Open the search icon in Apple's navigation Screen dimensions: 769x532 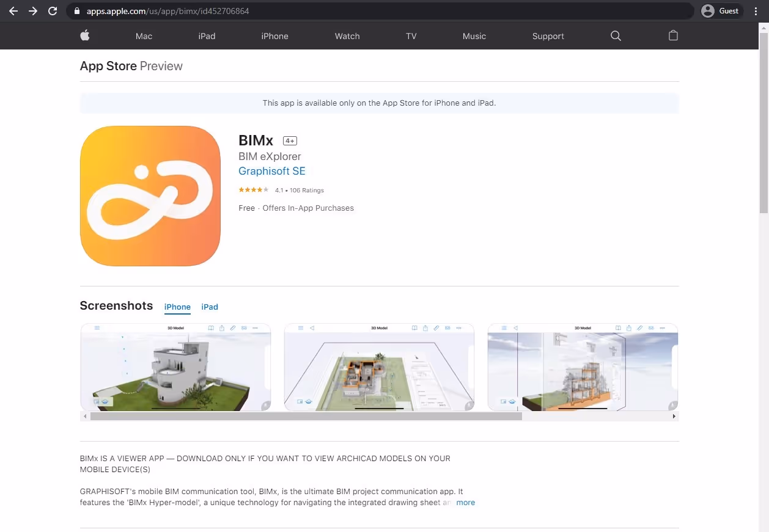(x=615, y=36)
